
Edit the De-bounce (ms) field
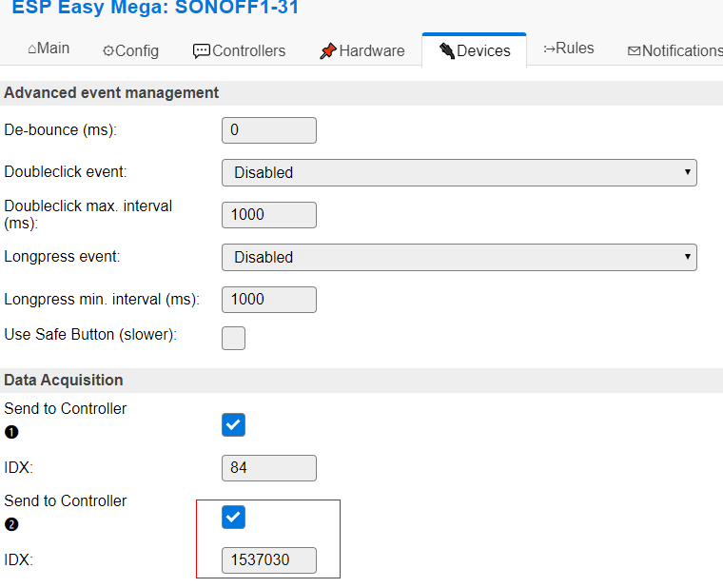tap(269, 130)
